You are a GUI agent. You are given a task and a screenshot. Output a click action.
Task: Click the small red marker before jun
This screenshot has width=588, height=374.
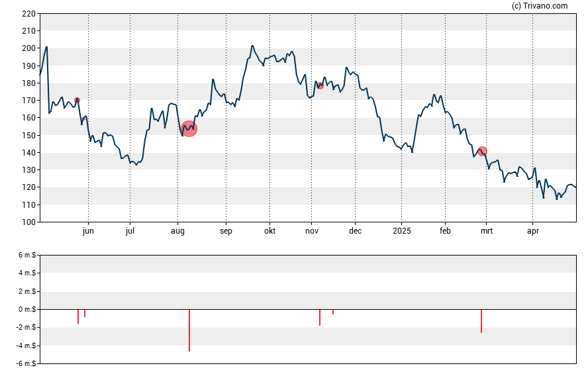pyautogui.click(x=77, y=101)
